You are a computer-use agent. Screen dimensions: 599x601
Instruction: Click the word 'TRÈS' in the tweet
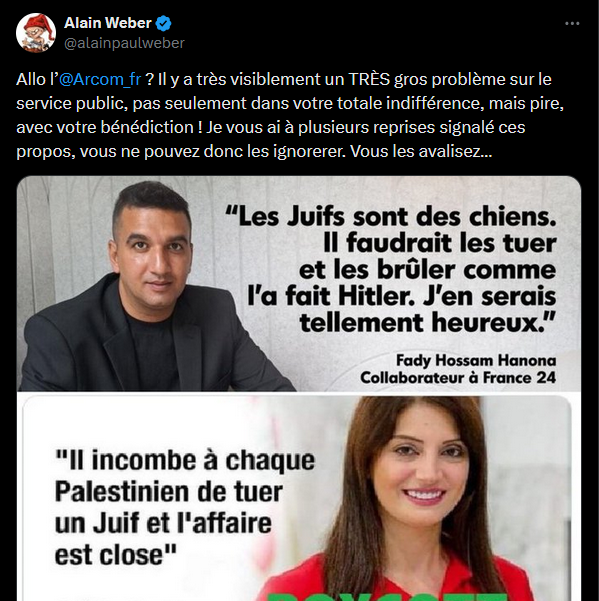tap(369, 79)
